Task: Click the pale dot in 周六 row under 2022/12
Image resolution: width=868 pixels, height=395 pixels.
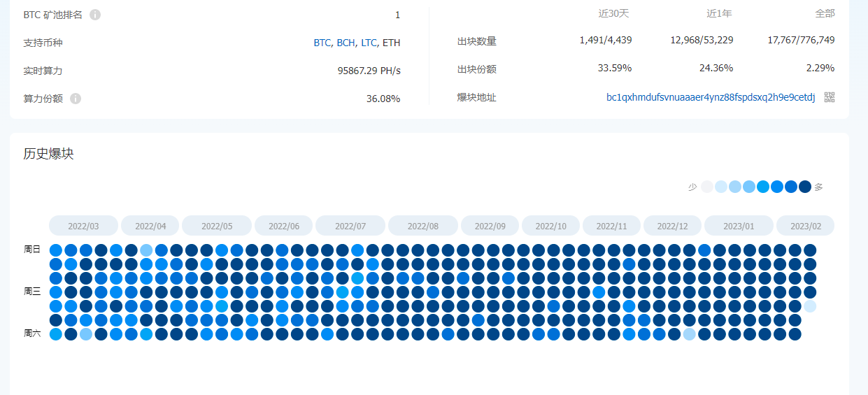Action: pyautogui.click(x=690, y=334)
